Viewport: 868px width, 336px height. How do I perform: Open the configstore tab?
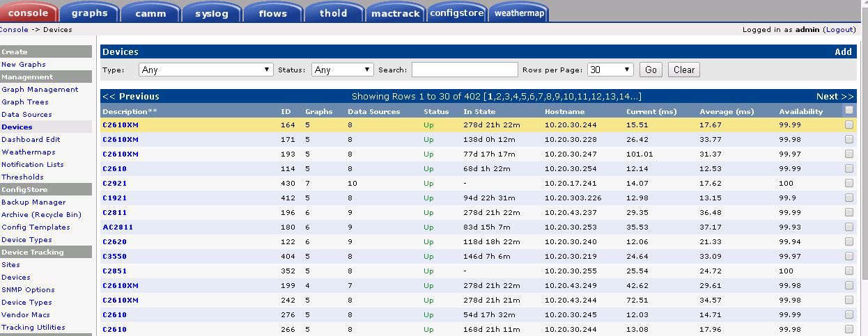[x=457, y=13]
